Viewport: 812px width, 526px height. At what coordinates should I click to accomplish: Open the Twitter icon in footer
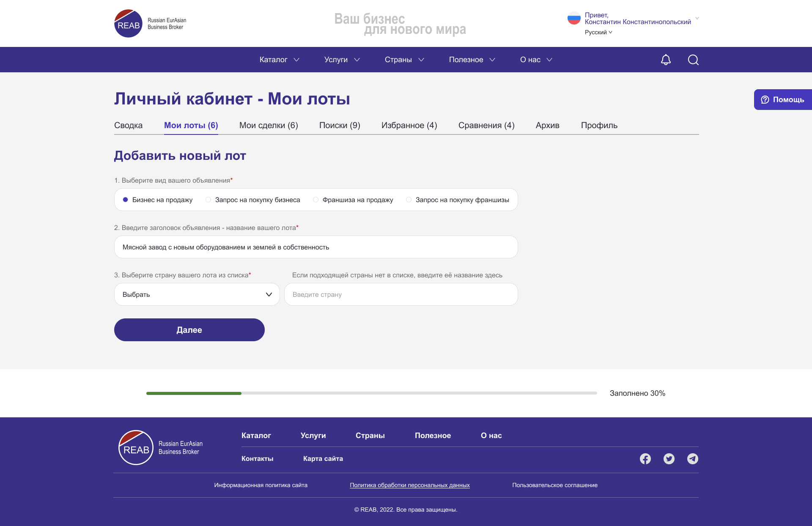click(x=669, y=459)
